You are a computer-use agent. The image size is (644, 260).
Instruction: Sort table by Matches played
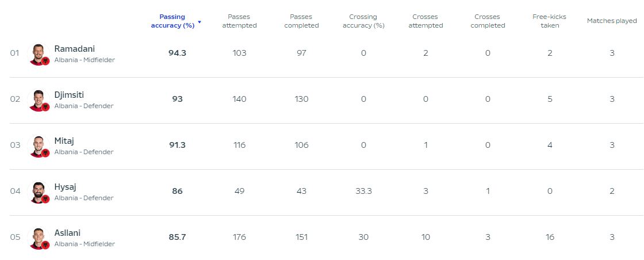(612, 21)
